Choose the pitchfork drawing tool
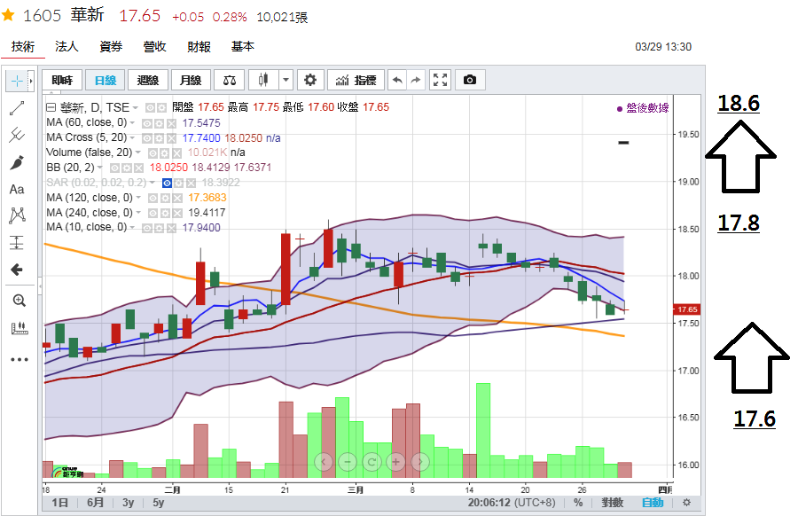The height and width of the screenshot is (532, 798). pos(17,135)
